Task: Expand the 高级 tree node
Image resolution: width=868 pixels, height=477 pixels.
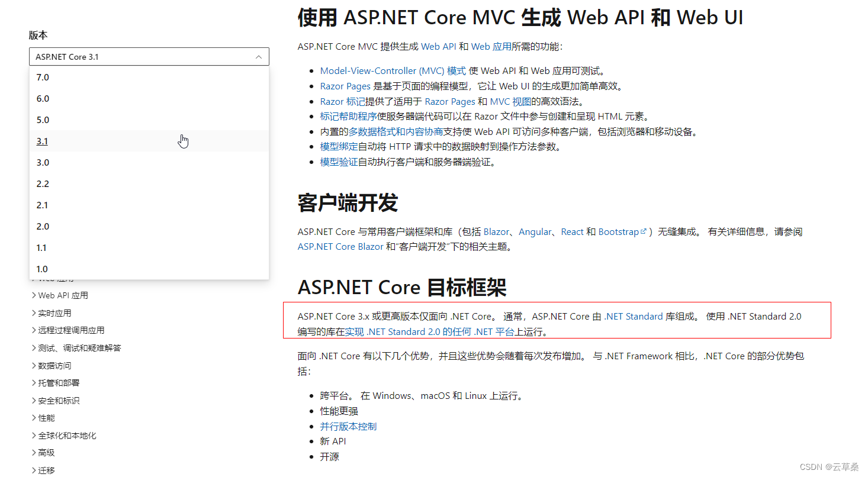Action: click(x=43, y=453)
